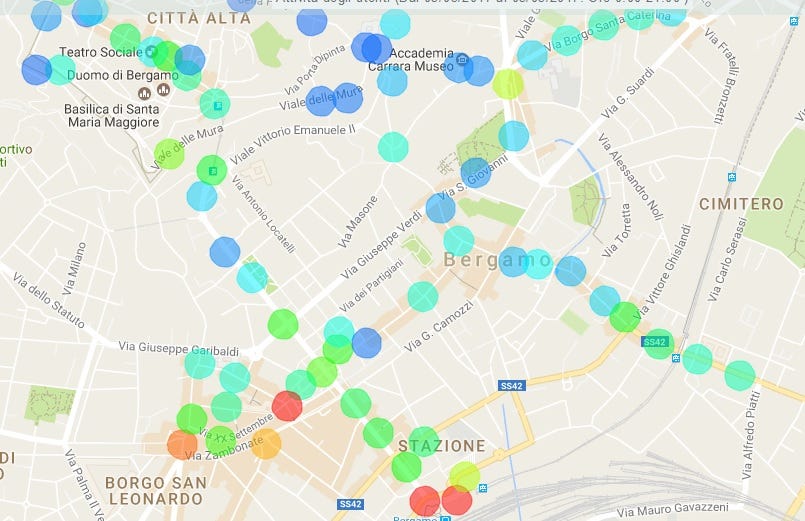Click the CITTÀ ALTA district label

click(199, 18)
